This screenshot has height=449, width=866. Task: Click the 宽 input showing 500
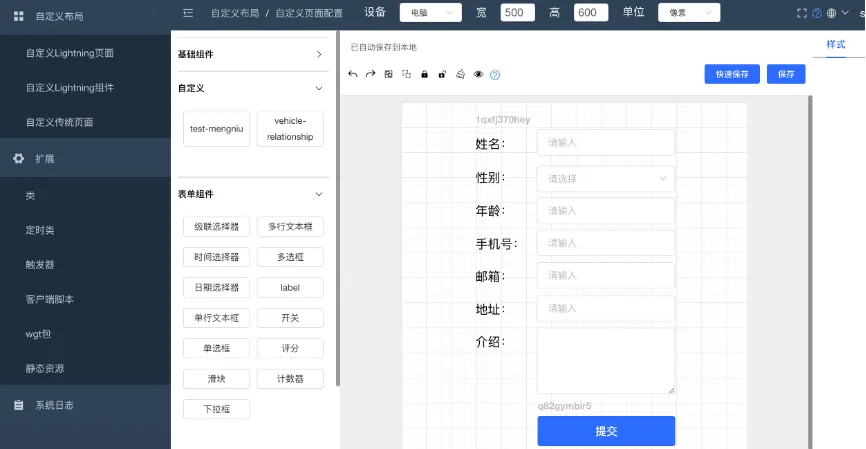pyautogui.click(x=518, y=13)
